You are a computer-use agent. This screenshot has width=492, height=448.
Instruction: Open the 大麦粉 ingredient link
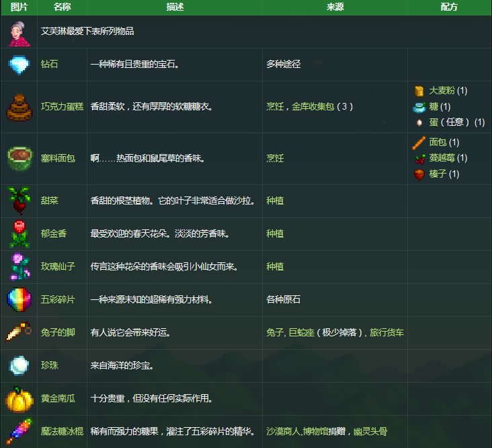(x=442, y=90)
